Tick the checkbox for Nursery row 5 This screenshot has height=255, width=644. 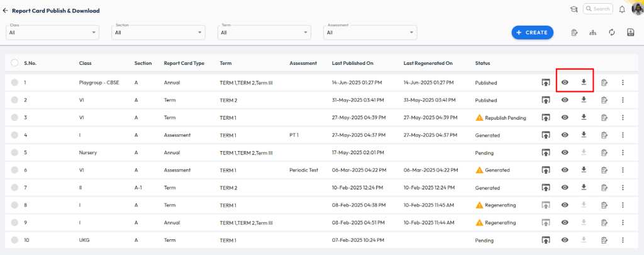[14, 152]
